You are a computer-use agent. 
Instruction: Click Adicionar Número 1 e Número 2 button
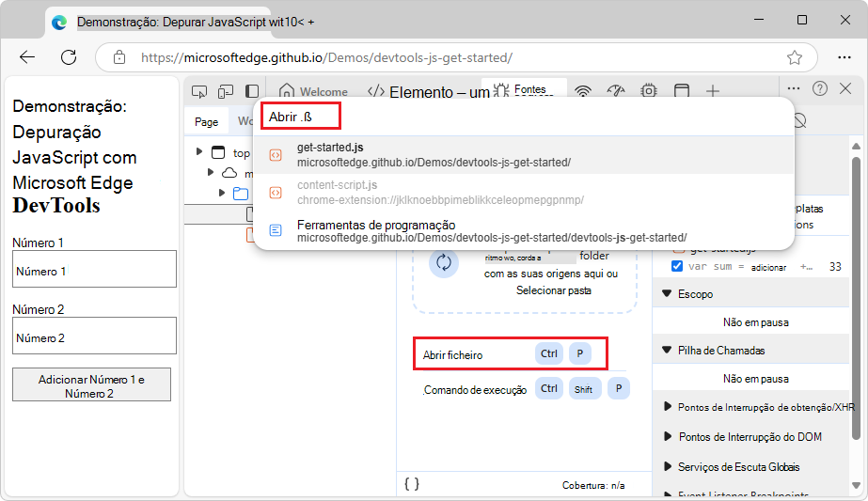point(91,384)
